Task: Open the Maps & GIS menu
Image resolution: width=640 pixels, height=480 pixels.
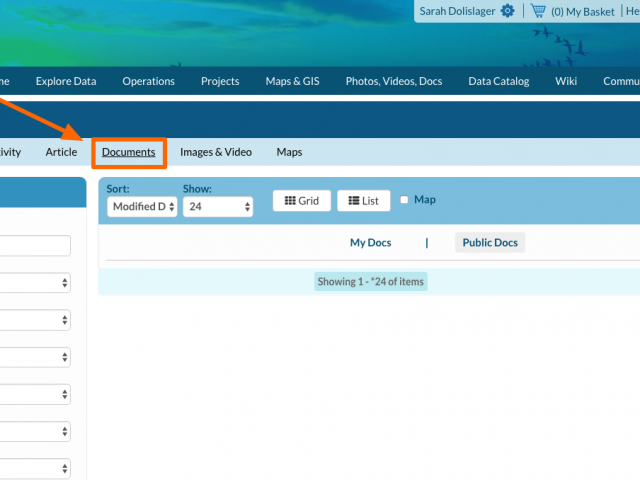Action: [292, 81]
